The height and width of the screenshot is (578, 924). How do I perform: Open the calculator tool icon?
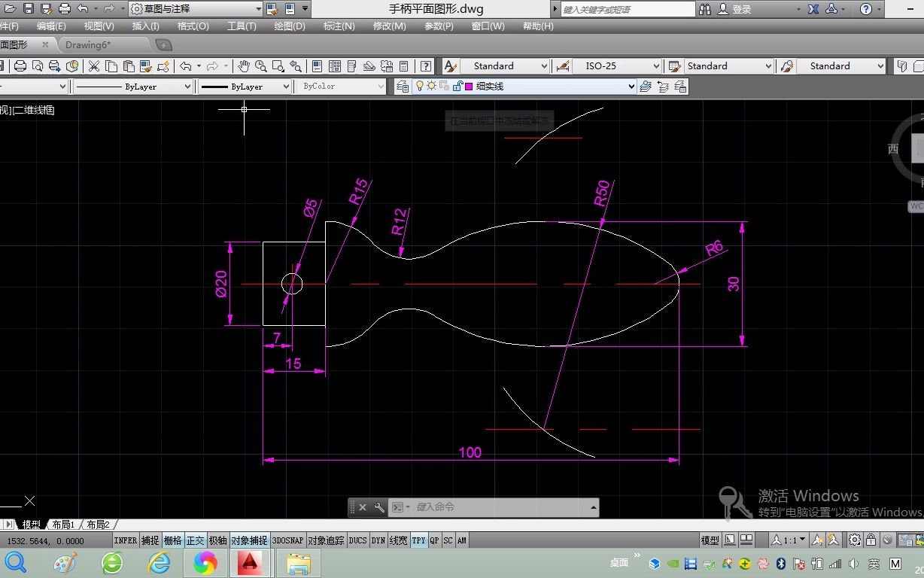403,66
